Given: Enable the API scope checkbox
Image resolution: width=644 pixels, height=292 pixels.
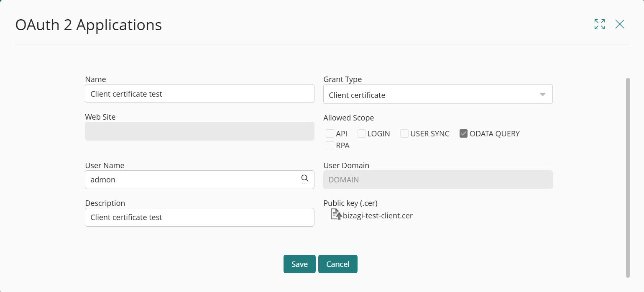Looking at the screenshot, I should [330, 133].
